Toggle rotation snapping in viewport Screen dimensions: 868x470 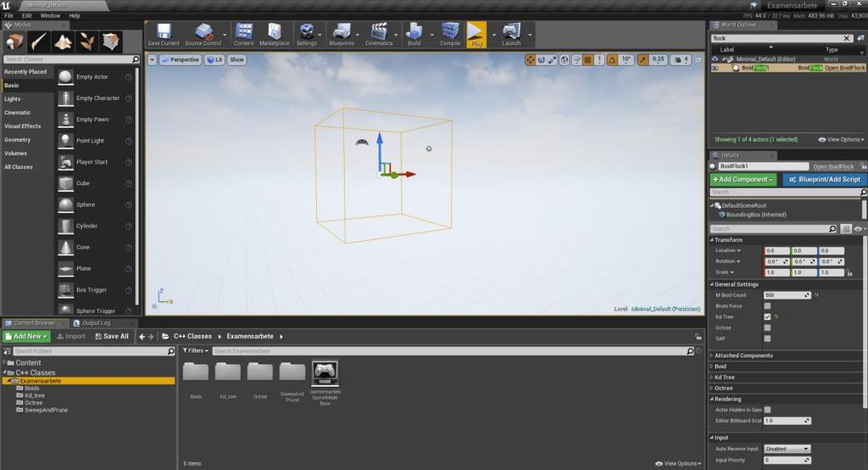point(612,60)
